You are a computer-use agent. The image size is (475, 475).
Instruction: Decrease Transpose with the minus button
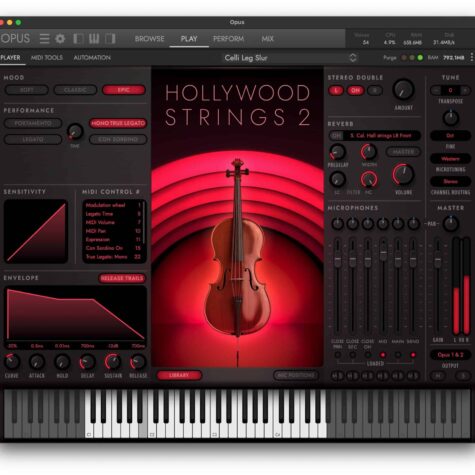point(435,90)
